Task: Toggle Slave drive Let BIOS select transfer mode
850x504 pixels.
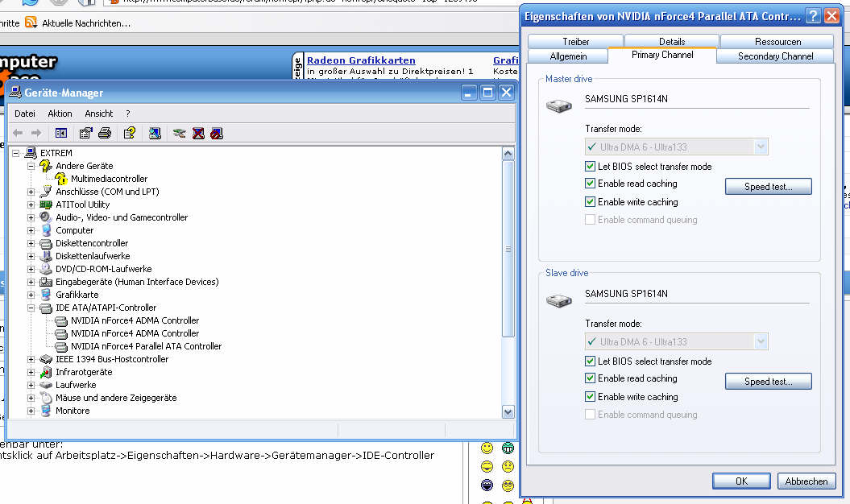Action: pyautogui.click(x=590, y=361)
